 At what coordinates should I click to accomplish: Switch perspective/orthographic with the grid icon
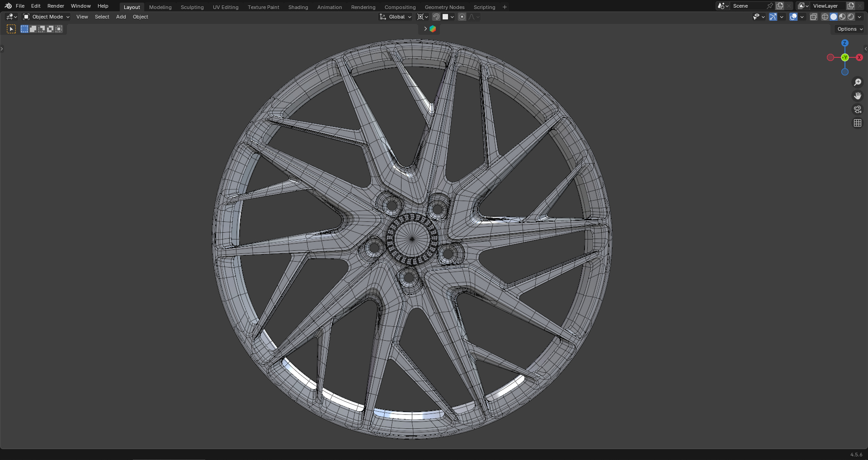coord(858,123)
